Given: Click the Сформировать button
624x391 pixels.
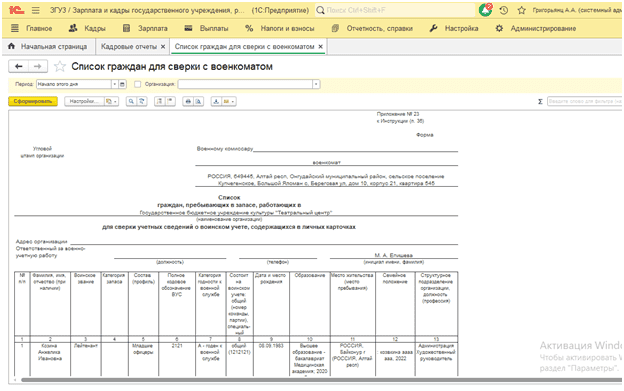Looking at the screenshot, I should point(33,101).
